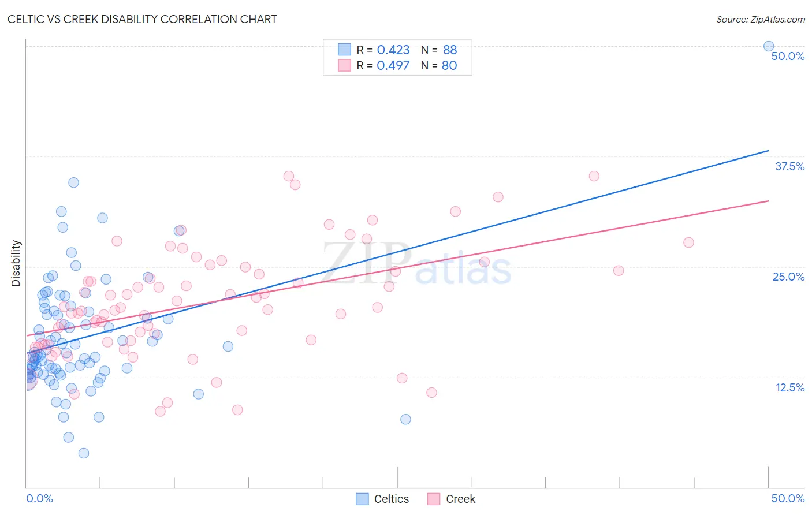This screenshot has width=812, height=515.
Task: Click the Celtics legend swatch at bottom
Action: tap(362, 499)
